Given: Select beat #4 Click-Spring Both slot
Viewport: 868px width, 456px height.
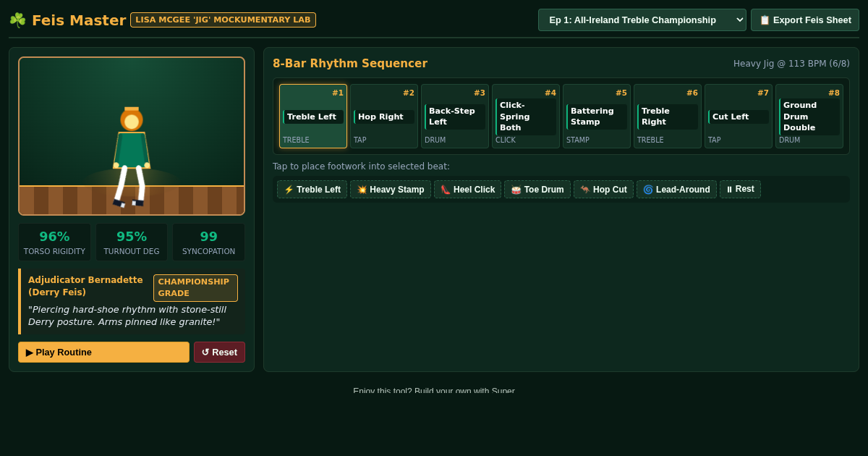Looking at the screenshot, I should click(x=526, y=117).
